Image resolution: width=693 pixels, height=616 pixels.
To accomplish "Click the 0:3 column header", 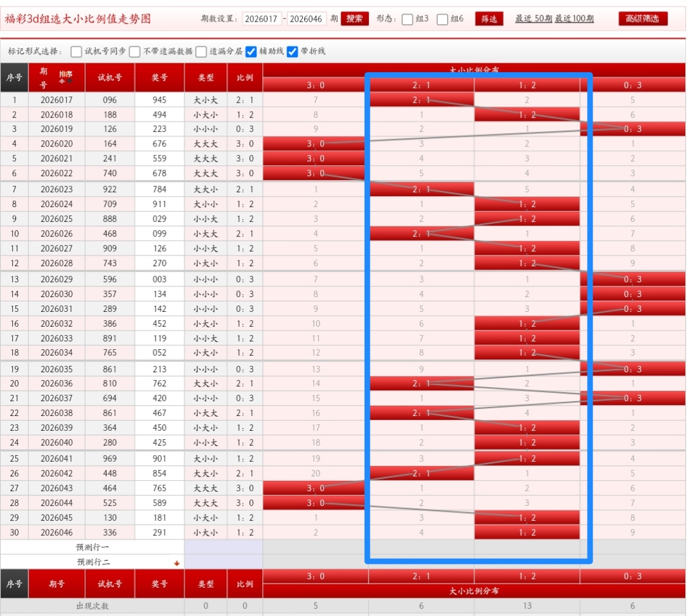I will 632,84.
